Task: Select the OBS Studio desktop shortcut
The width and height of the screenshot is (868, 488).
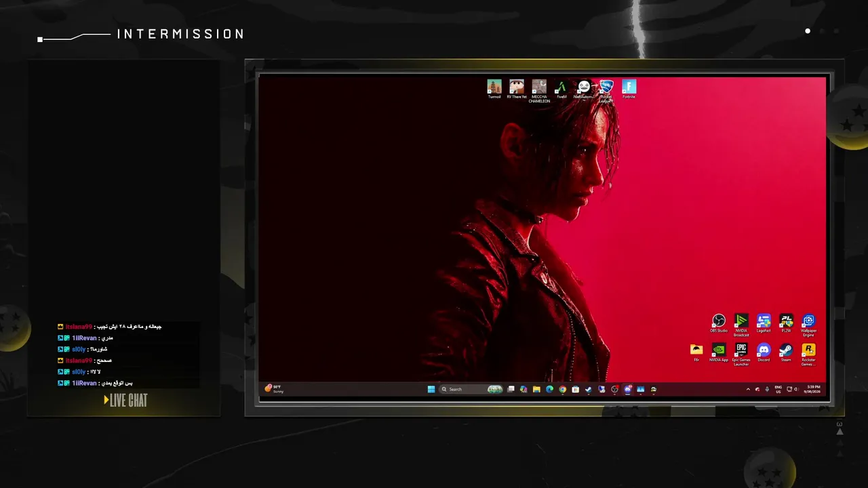Action: coord(719,323)
